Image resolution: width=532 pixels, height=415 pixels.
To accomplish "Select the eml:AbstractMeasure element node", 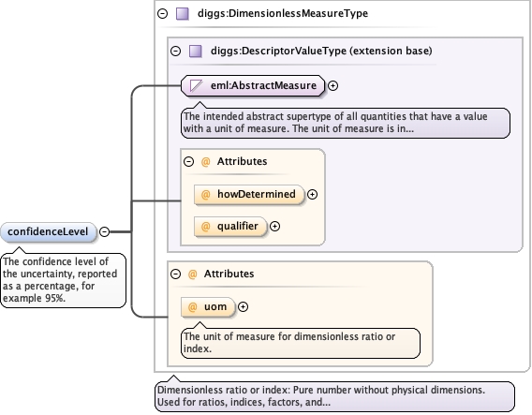I will tap(253, 85).
